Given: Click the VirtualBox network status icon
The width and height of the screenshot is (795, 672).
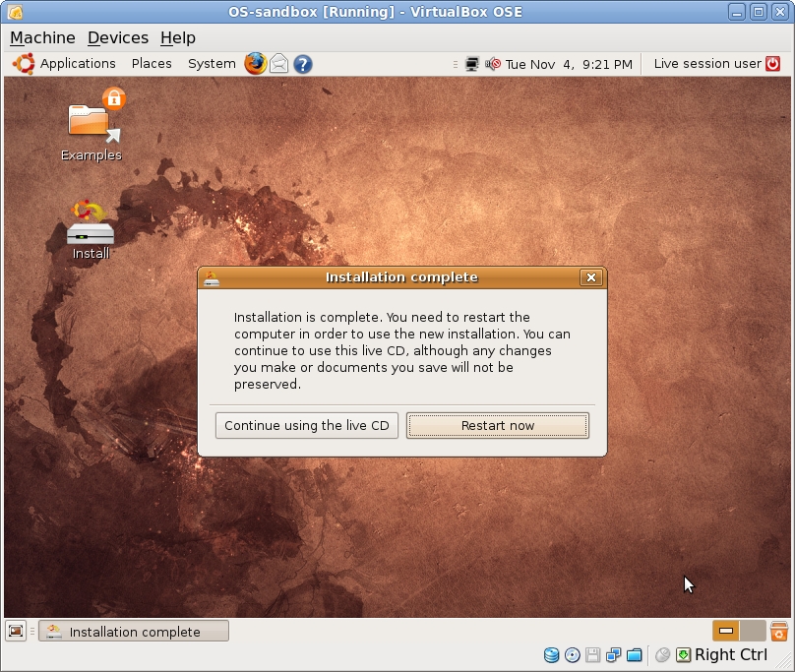Looking at the screenshot, I should (x=614, y=655).
